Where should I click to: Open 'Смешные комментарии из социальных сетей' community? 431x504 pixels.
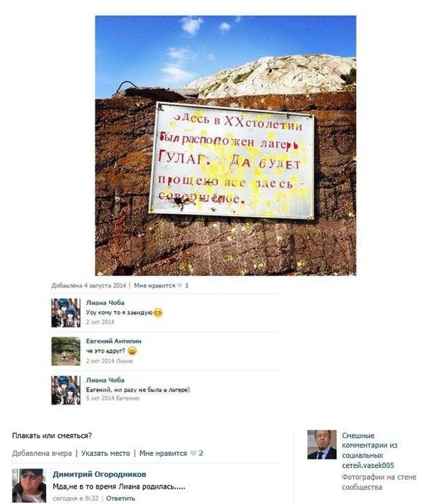[x=369, y=450]
